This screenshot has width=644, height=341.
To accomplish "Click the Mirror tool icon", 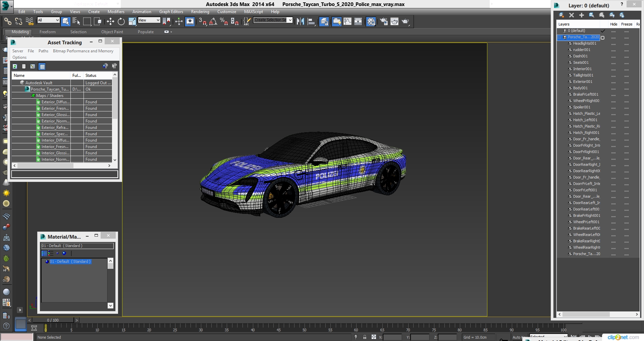I will click(x=300, y=21).
